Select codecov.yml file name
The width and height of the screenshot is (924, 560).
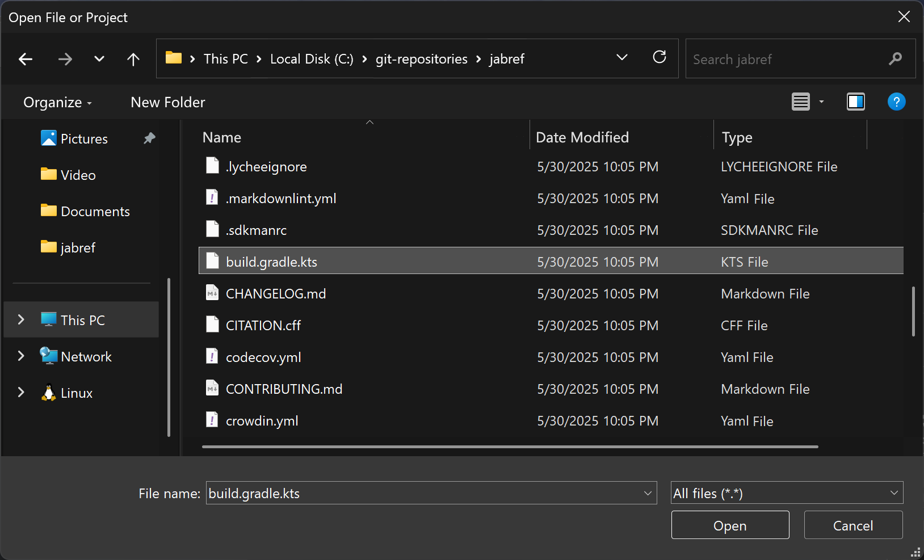click(x=263, y=357)
